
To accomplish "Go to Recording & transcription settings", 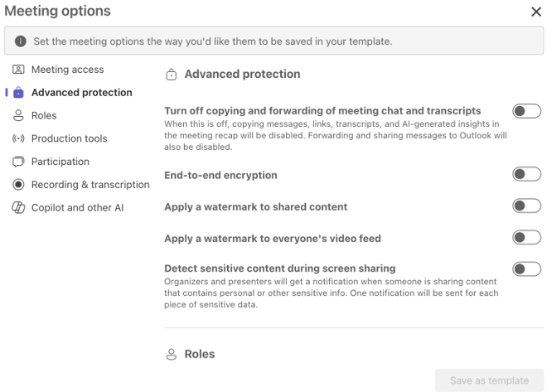I will pyautogui.click(x=90, y=185).
